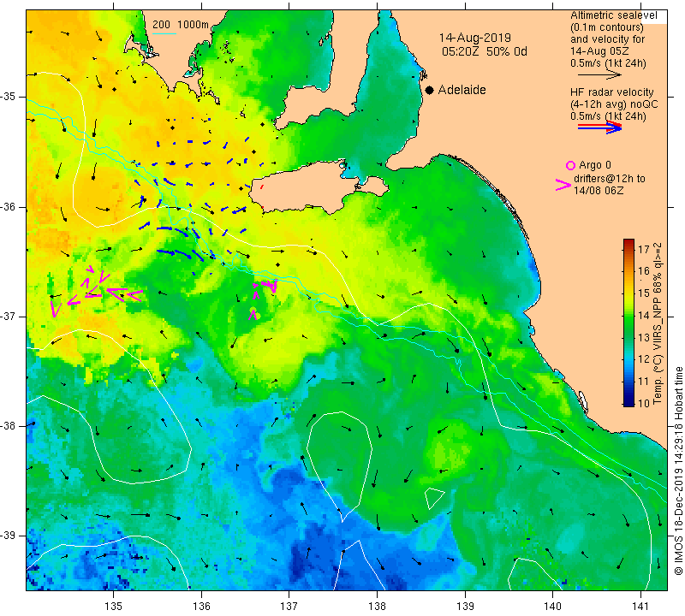The height and width of the screenshot is (616, 685).
Task: Click the 'HF radar velocity' legend heading
Action: 611,92
